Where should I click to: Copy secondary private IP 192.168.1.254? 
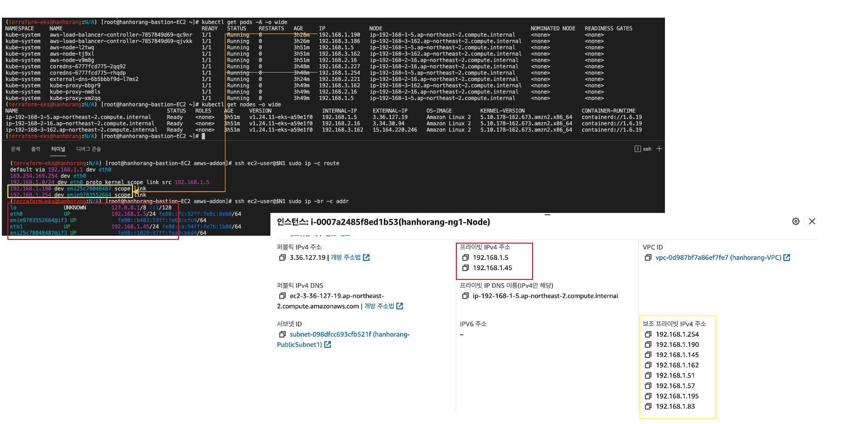tap(648, 334)
